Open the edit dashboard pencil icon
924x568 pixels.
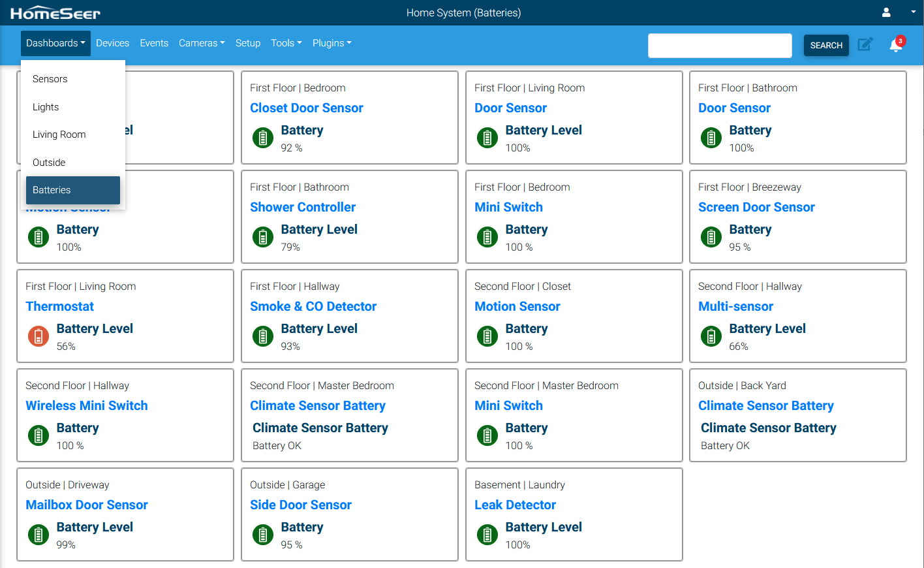click(x=865, y=44)
